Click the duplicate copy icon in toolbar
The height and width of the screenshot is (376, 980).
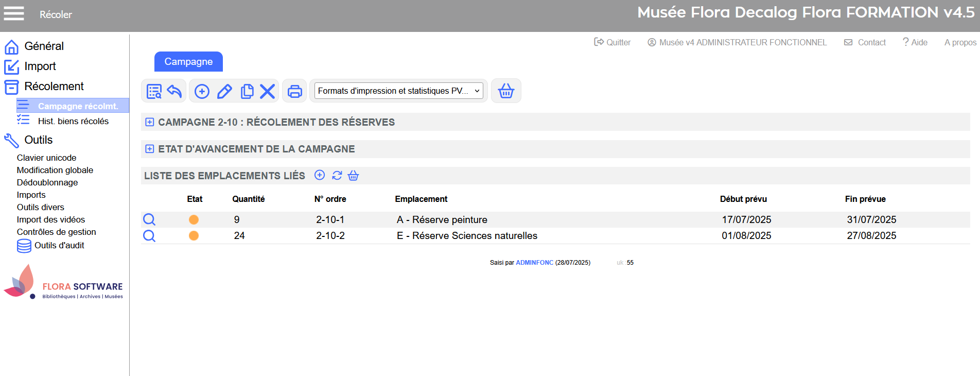click(x=247, y=91)
